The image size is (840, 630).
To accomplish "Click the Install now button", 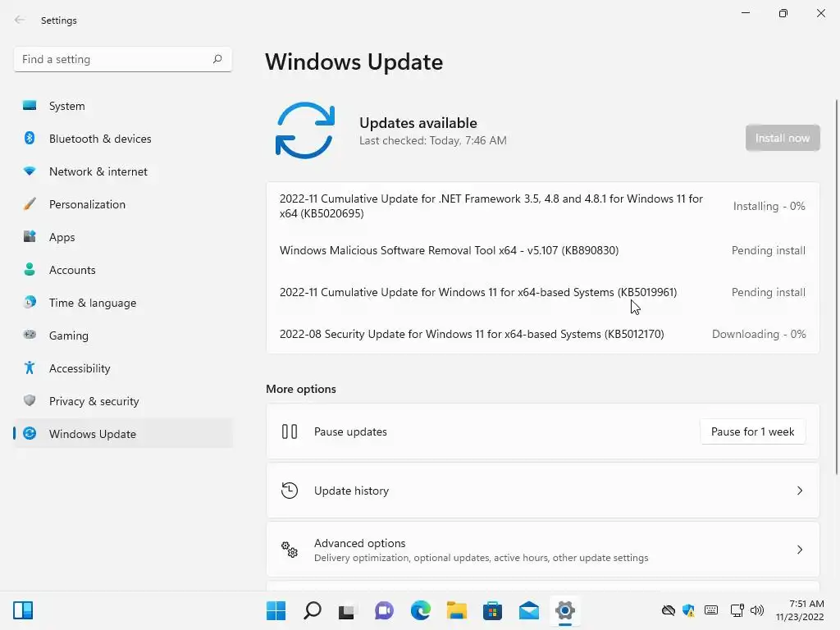I will (783, 138).
